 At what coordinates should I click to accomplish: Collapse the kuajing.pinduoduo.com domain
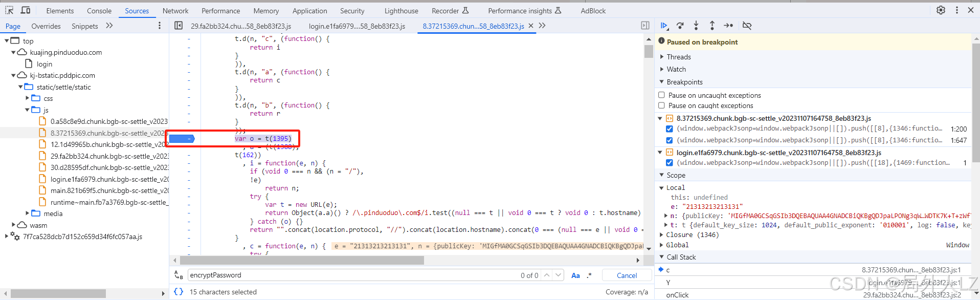click(13, 52)
